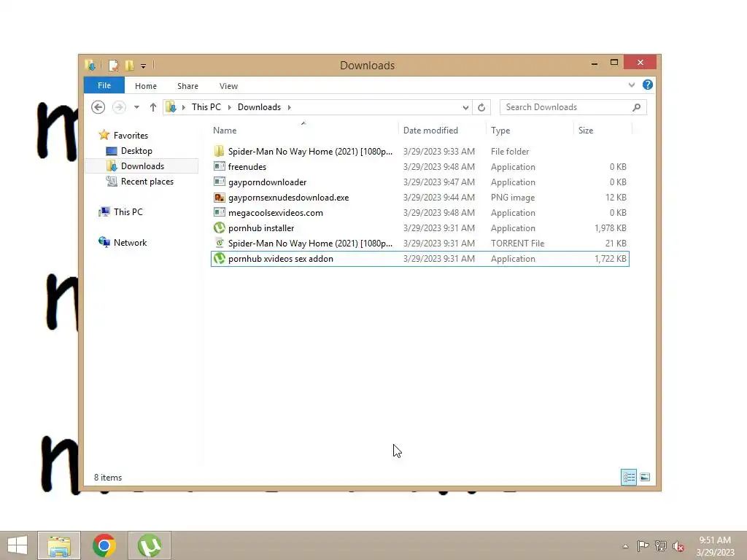Select Downloads in the navigation pane
Viewport: 747px width, 560px height.
click(x=142, y=166)
